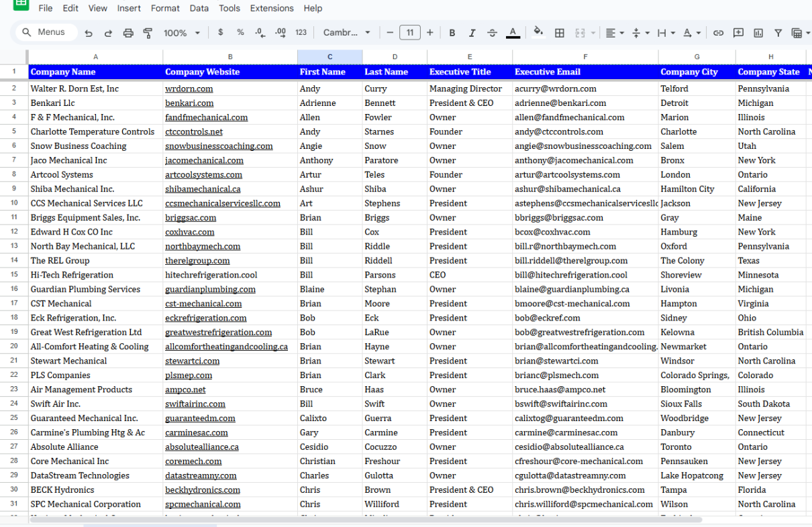The width and height of the screenshot is (812, 527).
Task: Open the Borders tool
Action: (x=560, y=33)
